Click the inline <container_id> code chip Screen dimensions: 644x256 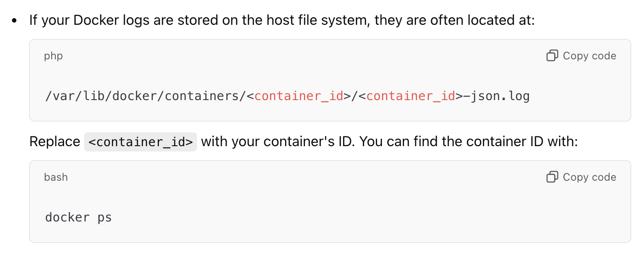coord(140,142)
